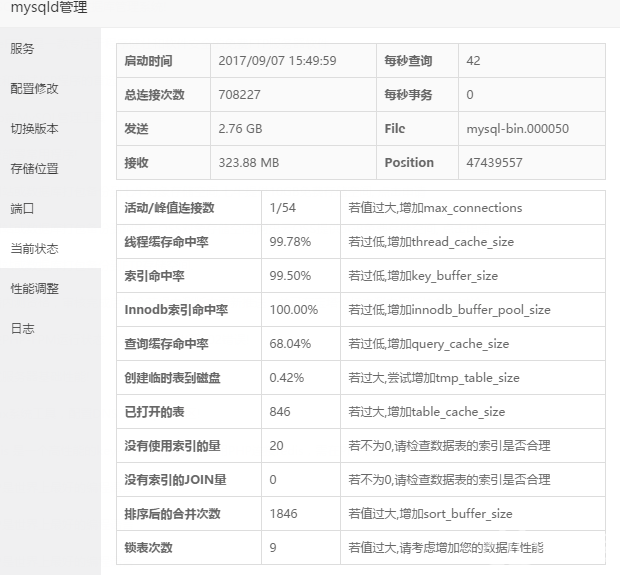Show the 日志 tab
Image resolution: width=620 pixels, height=575 pixels.
click(23, 328)
